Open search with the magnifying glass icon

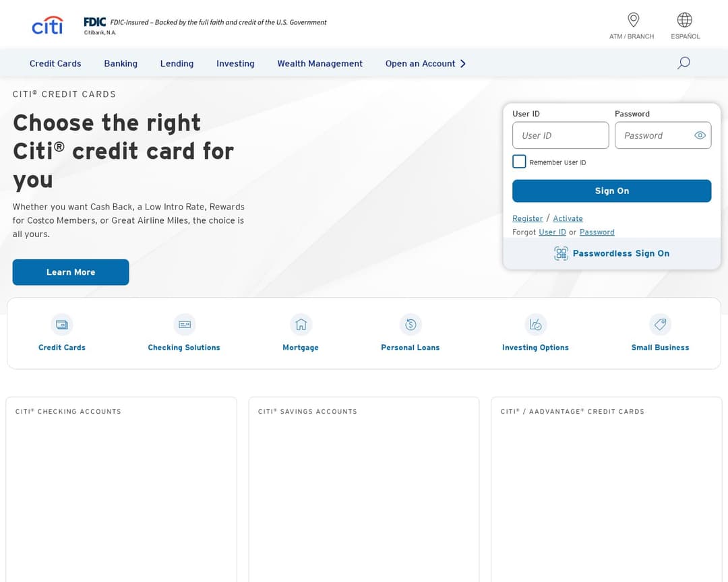(x=684, y=63)
